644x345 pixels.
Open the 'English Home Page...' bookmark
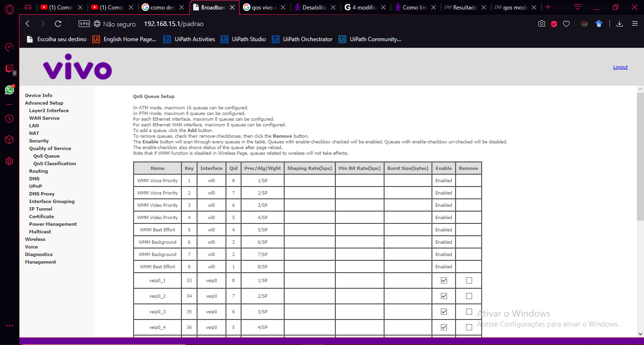click(125, 39)
